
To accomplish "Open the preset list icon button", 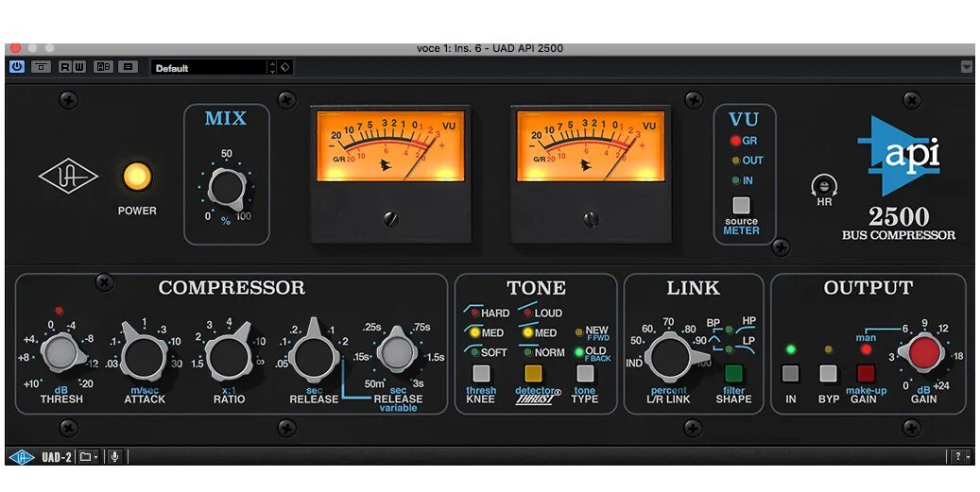I will tap(128, 67).
